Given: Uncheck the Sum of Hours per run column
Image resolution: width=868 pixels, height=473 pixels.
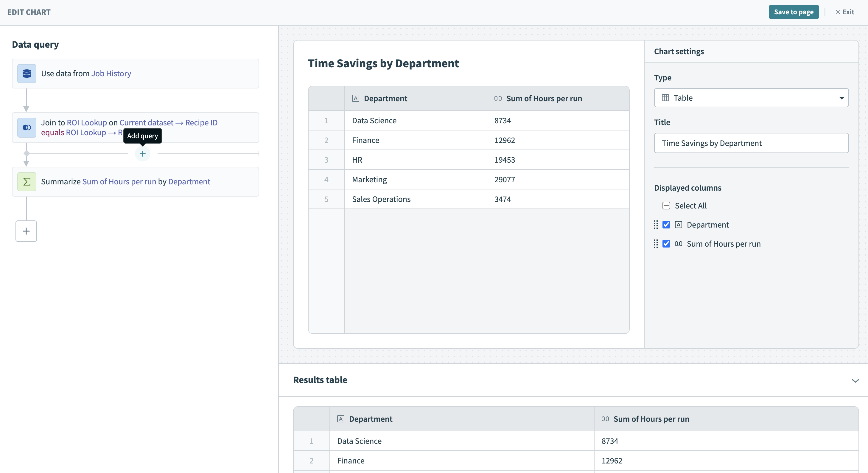Looking at the screenshot, I should 667,244.
